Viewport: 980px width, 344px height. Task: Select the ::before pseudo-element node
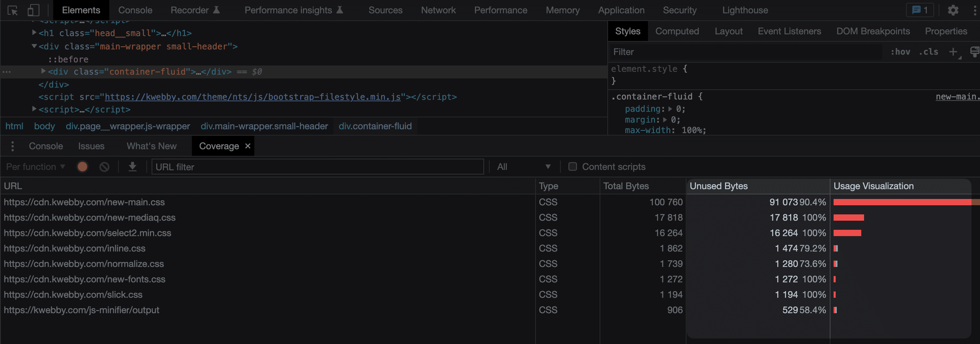(x=68, y=59)
